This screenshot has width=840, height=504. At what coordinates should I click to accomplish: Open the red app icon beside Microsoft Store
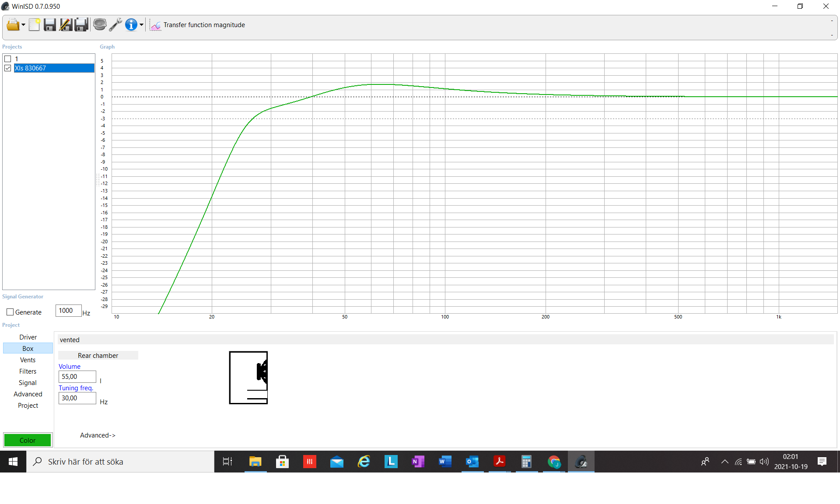click(x=309, y=462)
